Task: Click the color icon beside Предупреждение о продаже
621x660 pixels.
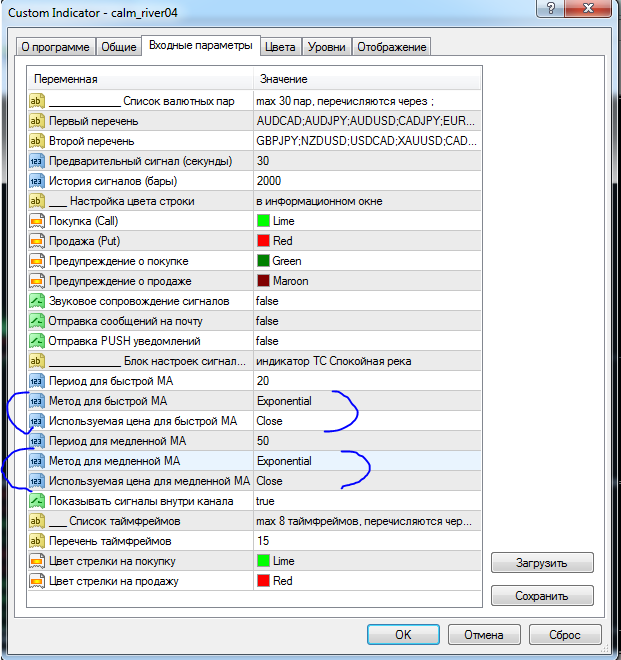Action: point(37,281)
